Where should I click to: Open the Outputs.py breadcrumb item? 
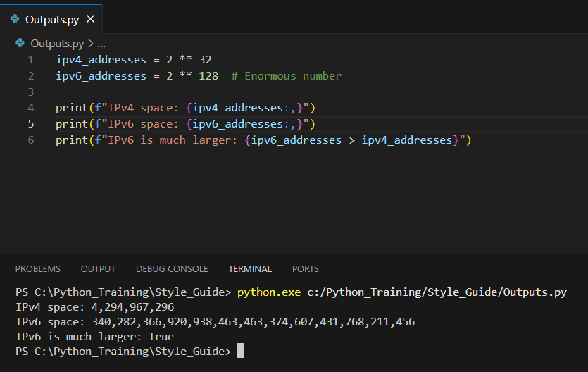(x=57, y=44)
